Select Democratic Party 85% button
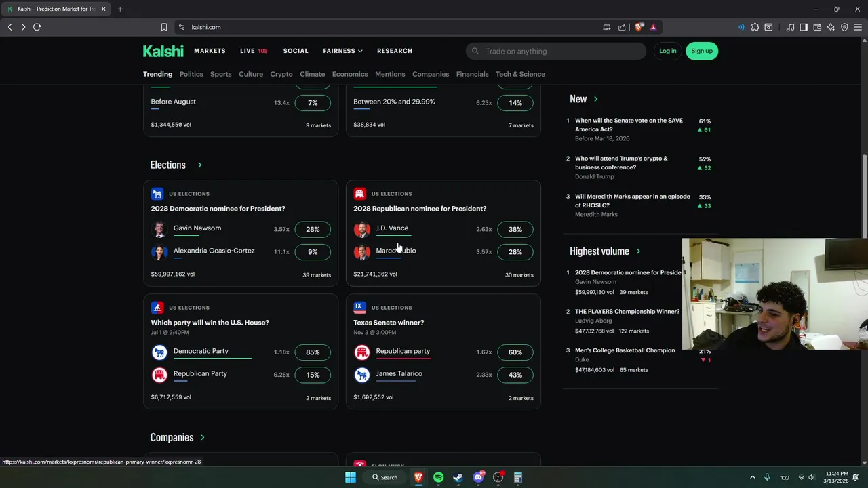The height and width of the screenshot is (488, 868). (x=313, y=352)
